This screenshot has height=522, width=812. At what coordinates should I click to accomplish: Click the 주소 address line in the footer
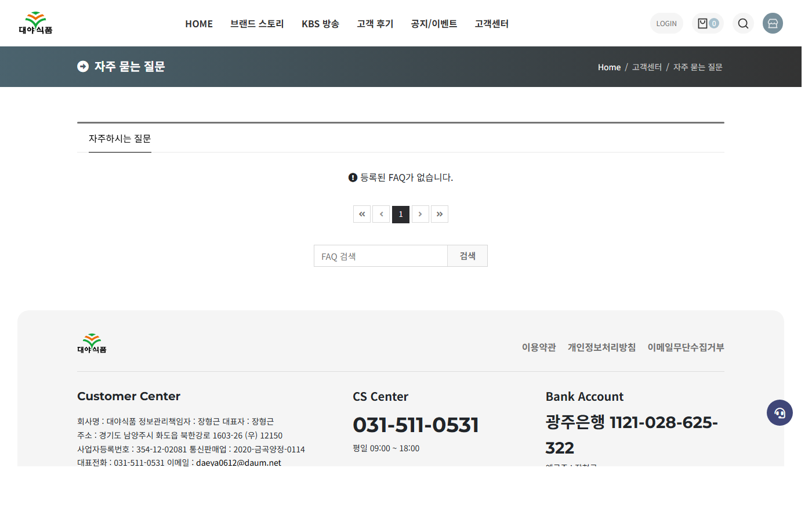[x=180, y=436]
